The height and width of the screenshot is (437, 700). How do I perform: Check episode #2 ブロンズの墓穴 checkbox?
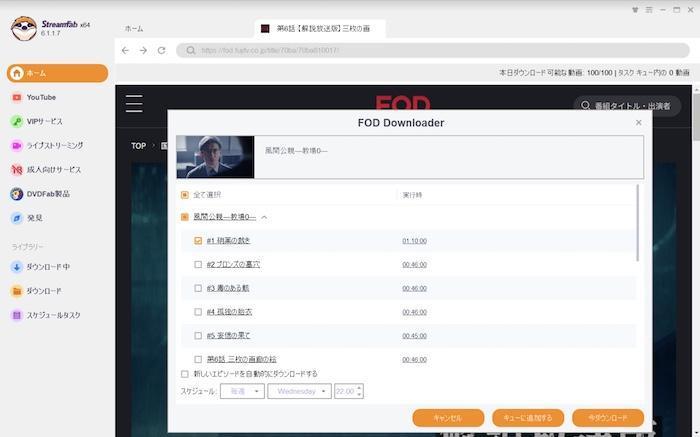pyautogui.click(x=198, y=264)
